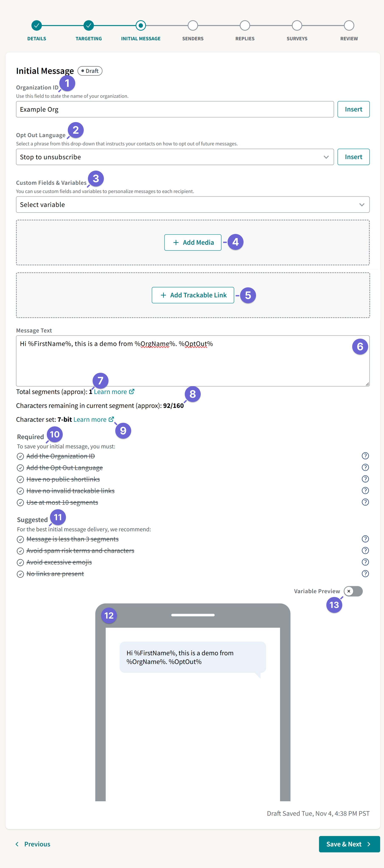The height and width of the screenshot is (868, 384).
Task: Click the checkmark beside "Have no public shortlinks"
Action: point(20,479)
